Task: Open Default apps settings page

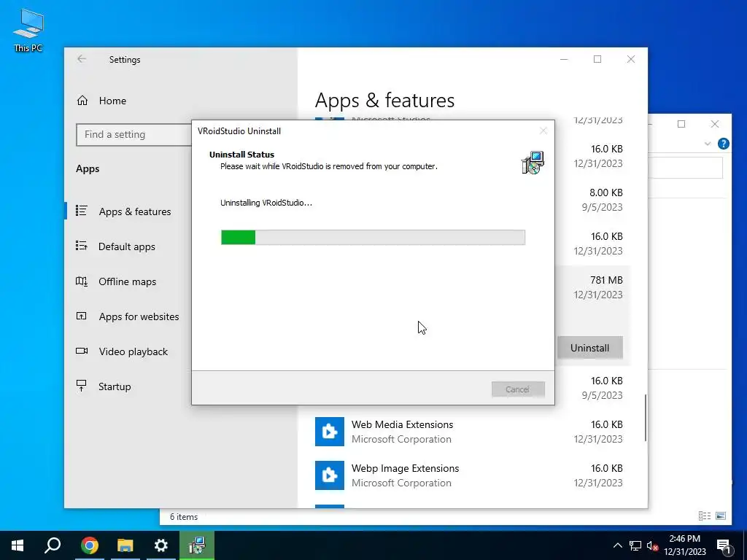Action: [127, 246]
